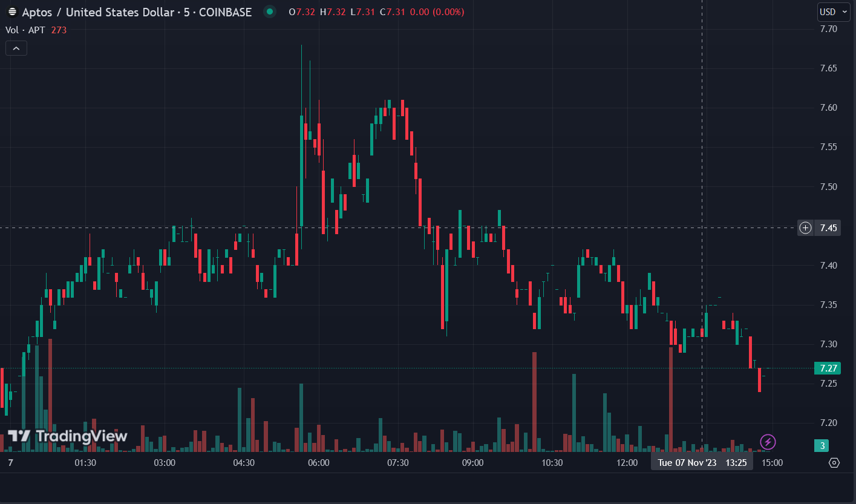Image resolution: width=856 pixels, height=504 pixels.
Task: Open the Aptos / United States Dollar symbol title
Action: point(137,11)
